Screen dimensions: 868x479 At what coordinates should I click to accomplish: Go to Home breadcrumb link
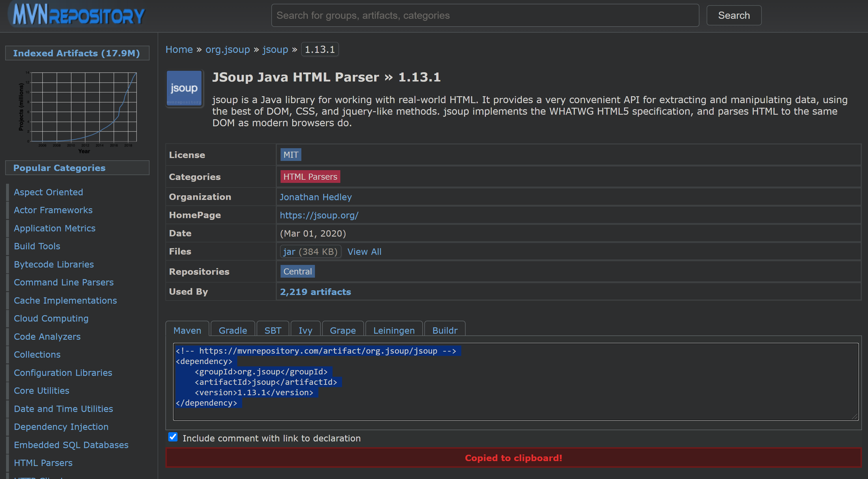pos(179,50)
